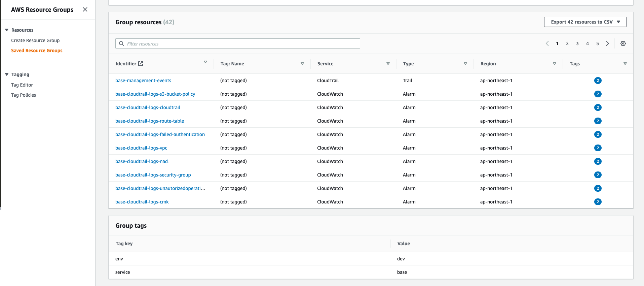Sort by Type column arrow
This screenshot has width=644, height=286.
pyautogui.click(x=465, y=64)
